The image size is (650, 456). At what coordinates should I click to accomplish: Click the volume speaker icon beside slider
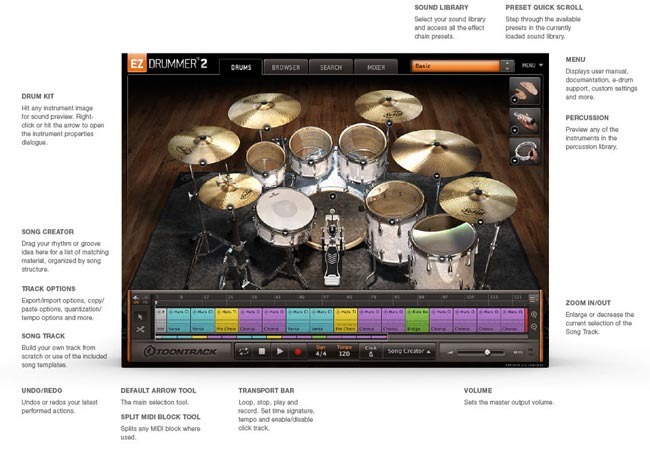pyautogui.click(x=451, y=352)
